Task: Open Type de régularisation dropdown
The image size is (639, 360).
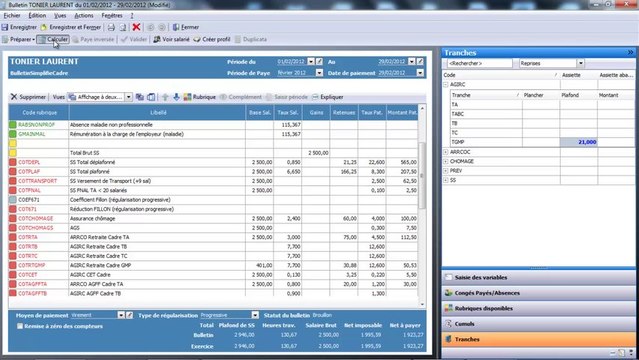Action: pyautogui.click(x=255, y=315)
